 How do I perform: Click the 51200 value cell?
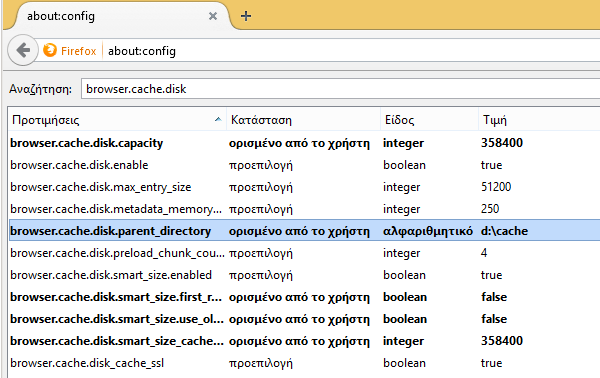(x=496, y=187)
